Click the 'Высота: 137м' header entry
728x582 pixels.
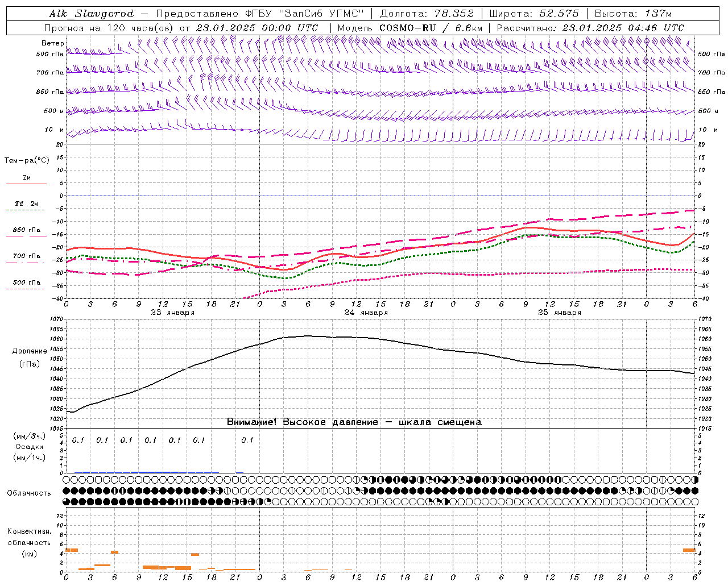click(633, 14)
